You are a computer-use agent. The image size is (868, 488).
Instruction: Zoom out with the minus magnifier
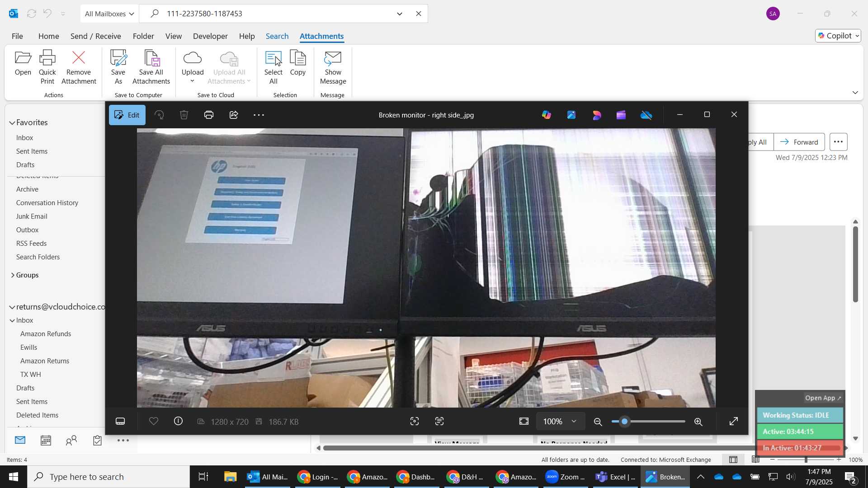(598, 422)
